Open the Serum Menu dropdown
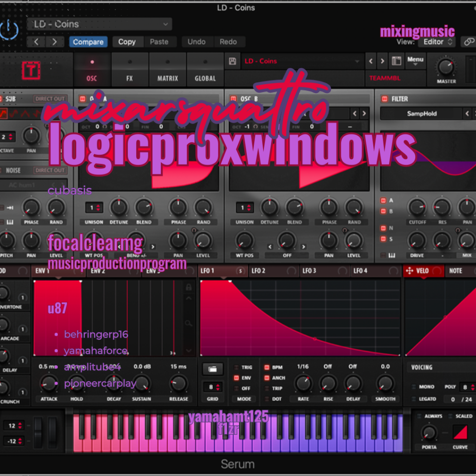476x476 pixels. 415,60
